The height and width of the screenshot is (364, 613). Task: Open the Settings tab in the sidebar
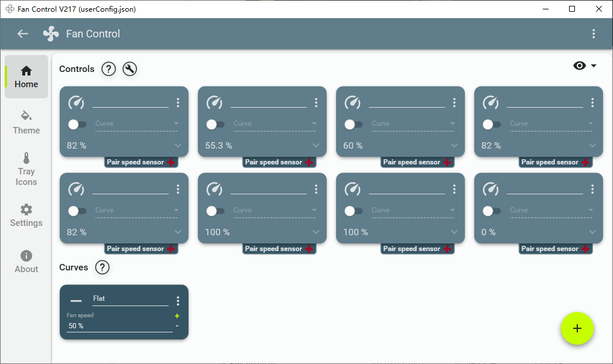[x=26, y=215]
